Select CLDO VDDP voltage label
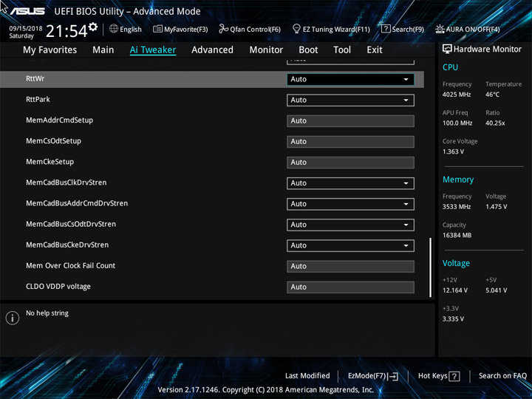 [58, 287]
